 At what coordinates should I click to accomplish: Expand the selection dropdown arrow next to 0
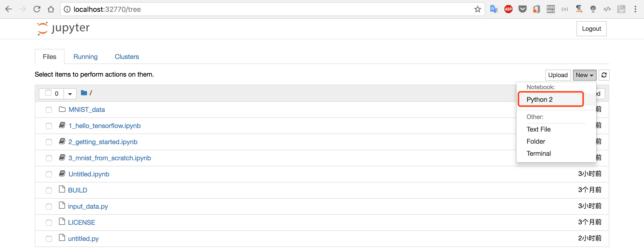tap(70, 94)
